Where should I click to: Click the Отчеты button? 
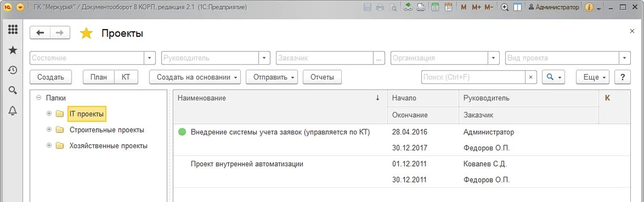point(322,77)
